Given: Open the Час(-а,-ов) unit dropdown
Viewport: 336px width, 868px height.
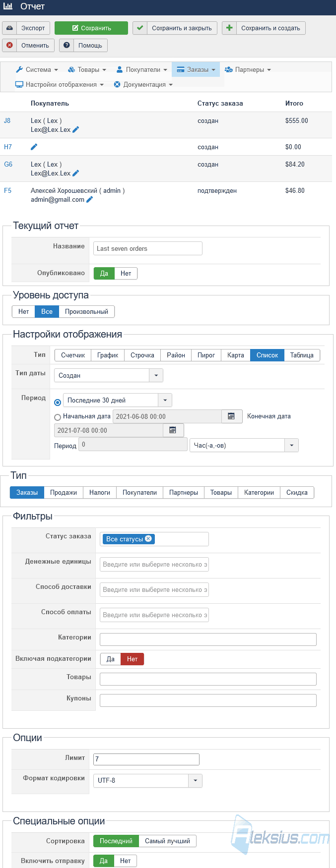Looking at the screenshot, I should point(244,445).
